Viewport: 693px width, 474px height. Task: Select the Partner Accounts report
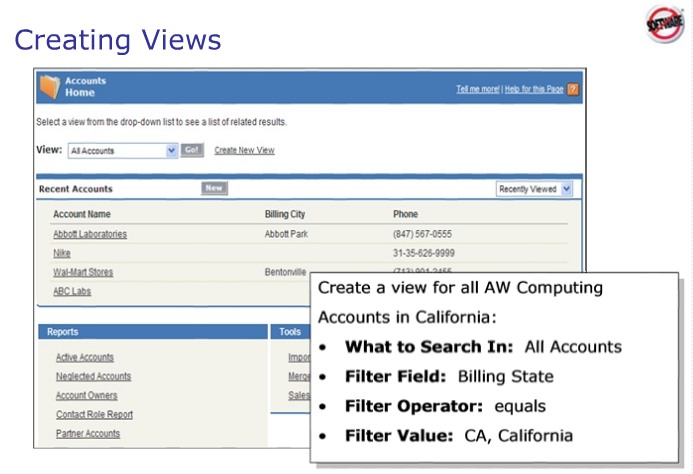tap(87, 433)
